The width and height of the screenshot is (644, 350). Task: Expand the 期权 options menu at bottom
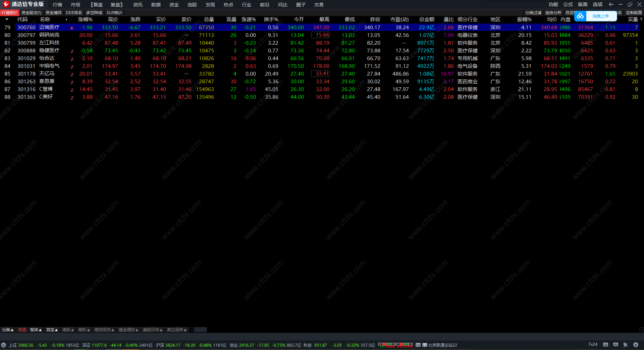point(84,330)
